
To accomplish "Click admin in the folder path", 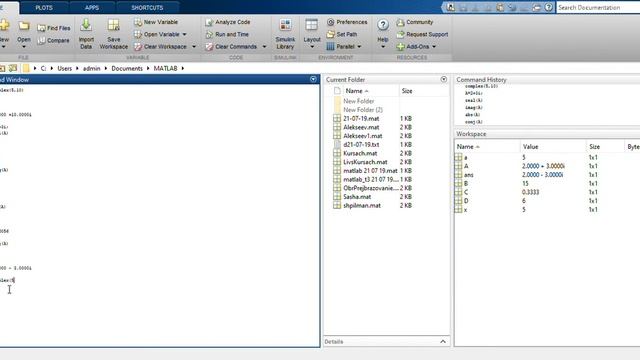I will click(91, 68).
